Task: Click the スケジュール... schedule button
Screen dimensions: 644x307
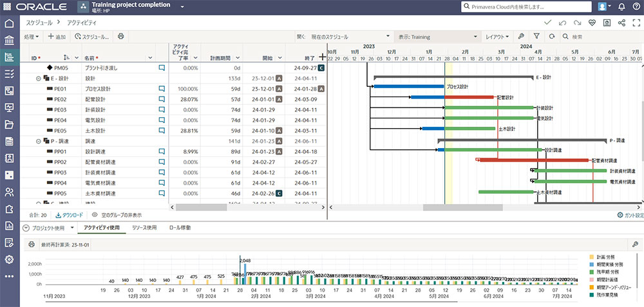Action: point(92,37)
